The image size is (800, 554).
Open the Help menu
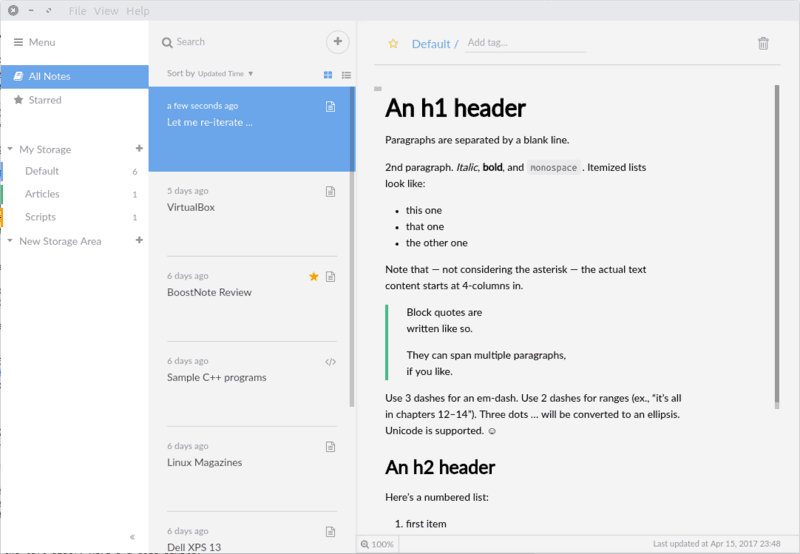[138, 11]
